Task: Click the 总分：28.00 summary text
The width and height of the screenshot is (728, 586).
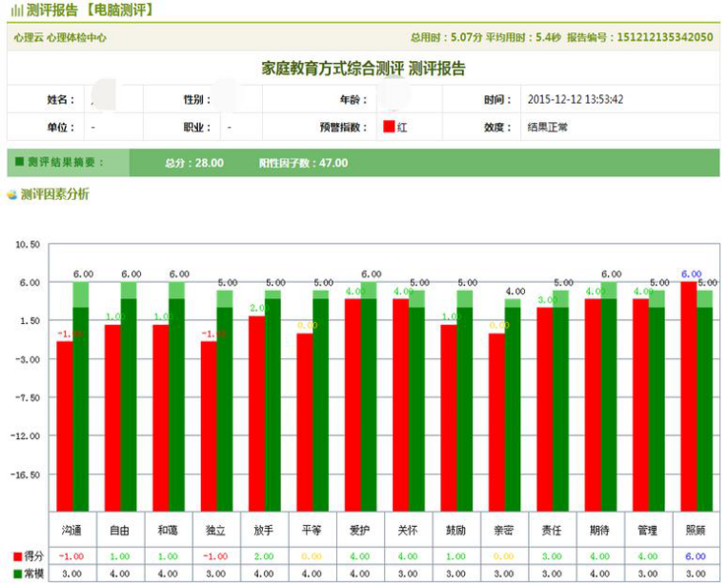Action: tap(194, 163)
